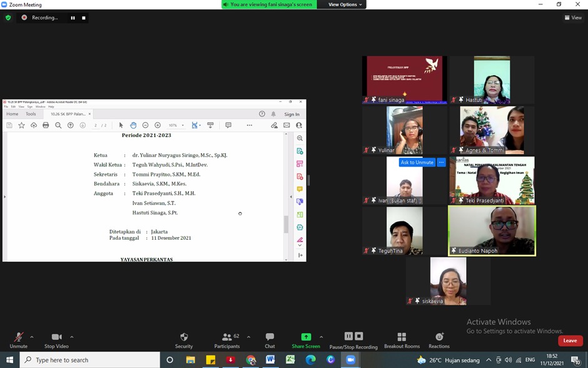Click the green Share Screen icon

click(x=306, y=337)
